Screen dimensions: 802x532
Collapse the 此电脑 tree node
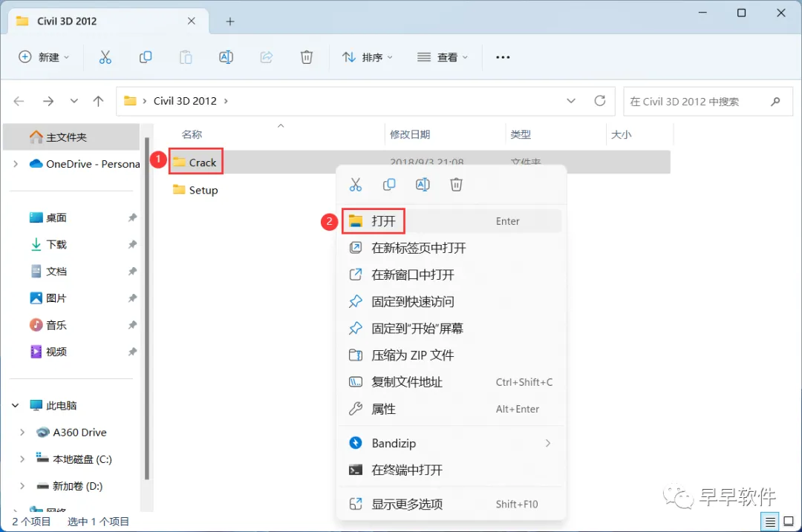click(x=16, y=405)
